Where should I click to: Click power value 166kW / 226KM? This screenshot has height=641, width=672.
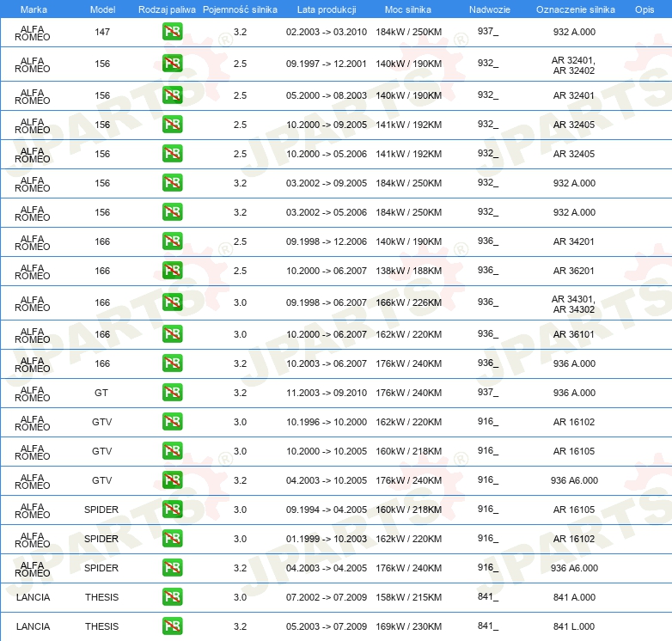(409, 302)
